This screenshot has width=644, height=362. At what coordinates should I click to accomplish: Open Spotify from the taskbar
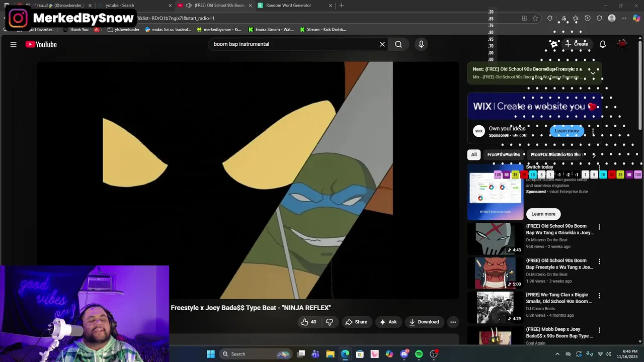(x=419, y=354)
